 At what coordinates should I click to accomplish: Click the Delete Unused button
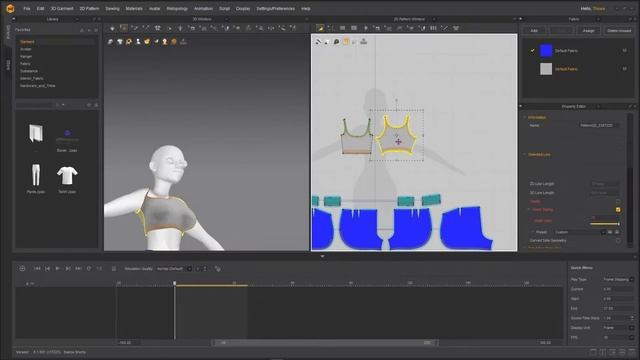click(x=619, y=31)
